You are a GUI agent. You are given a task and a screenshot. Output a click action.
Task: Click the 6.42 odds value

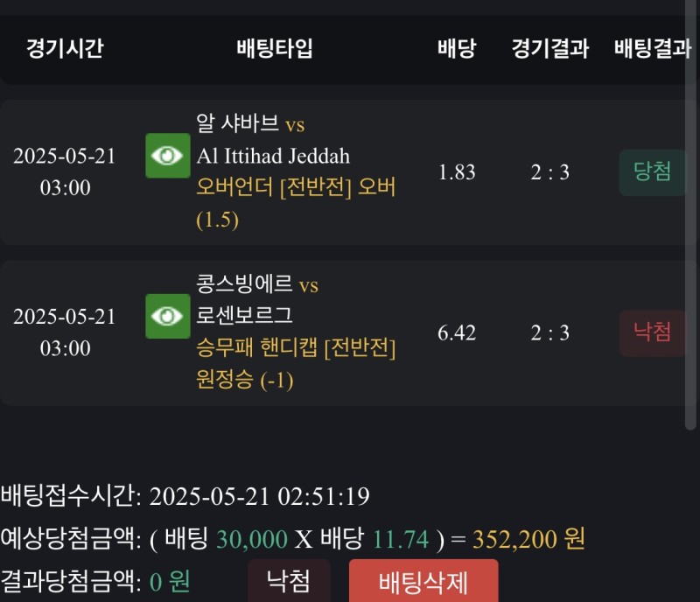pyautogui.click(x=457, y=332)
